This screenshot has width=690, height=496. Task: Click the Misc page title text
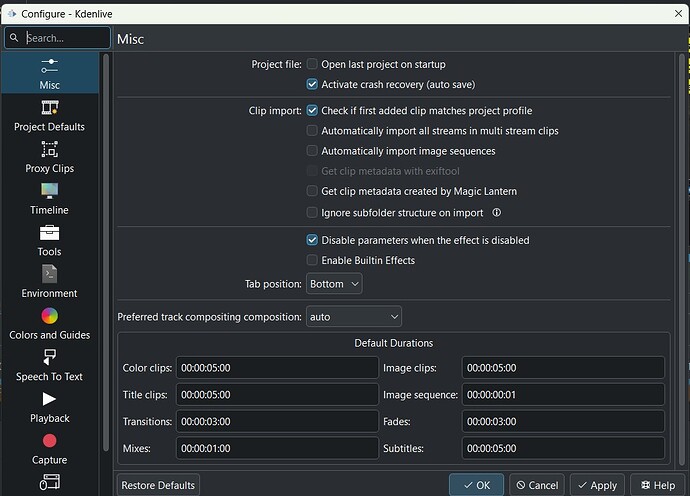coord(130,39)
